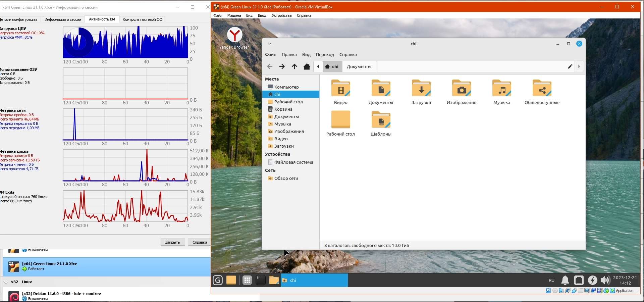Go up to the parent folder
This screenshot has width=644, height=302.
294,67
